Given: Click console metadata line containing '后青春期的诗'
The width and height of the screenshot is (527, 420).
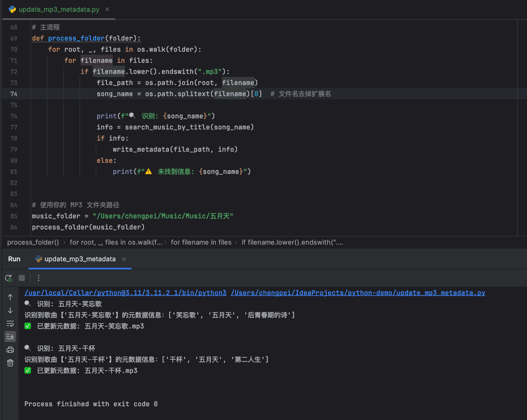Looking at the screenshot, I should click(160, 315).
